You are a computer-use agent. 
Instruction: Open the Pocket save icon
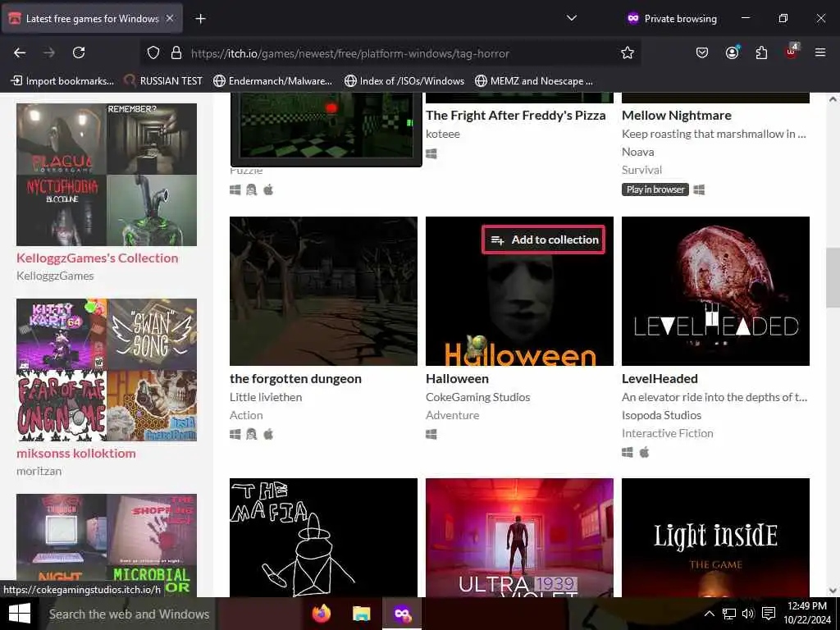(x=702, y=52)
